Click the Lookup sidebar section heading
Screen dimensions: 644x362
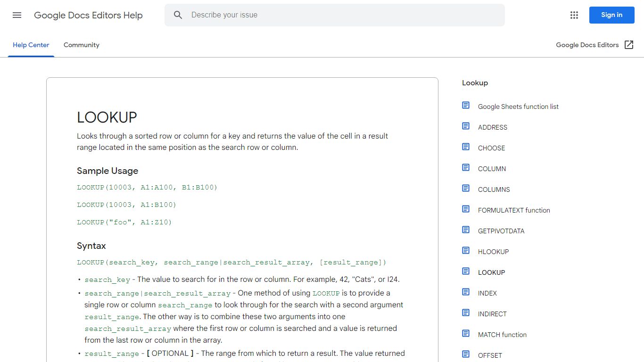tap(475, 83)
